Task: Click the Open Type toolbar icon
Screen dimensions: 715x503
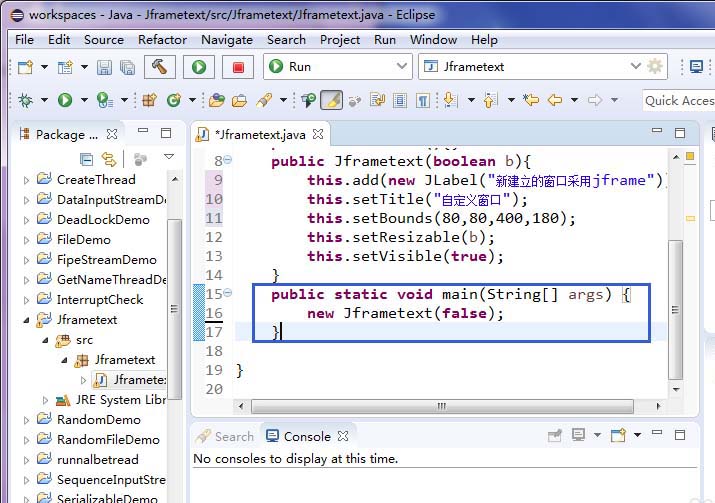Action: (x=216, y=100)
